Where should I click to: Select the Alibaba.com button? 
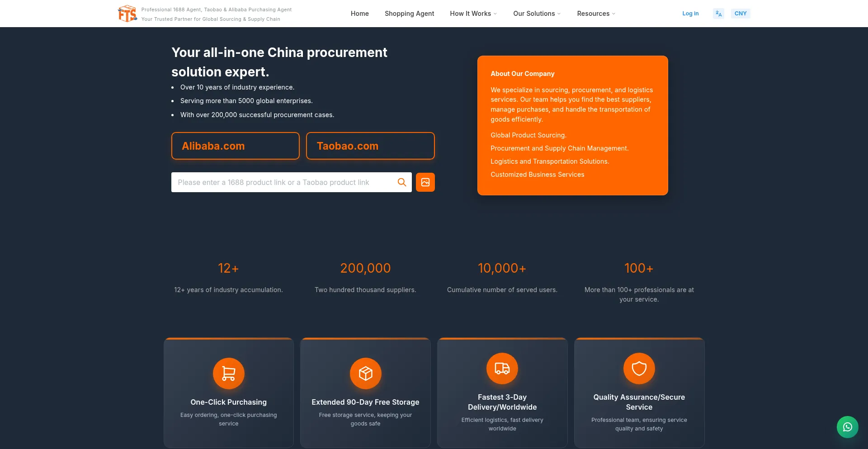tap(236, 146)
